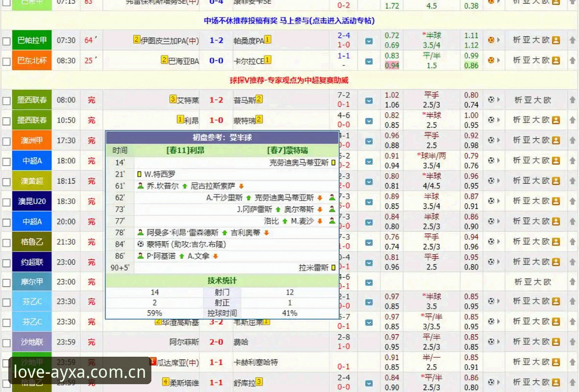Open orange profile icon in 中超A 20:00 row
This screenshot has height=392, width=579.
pos(556,221)
